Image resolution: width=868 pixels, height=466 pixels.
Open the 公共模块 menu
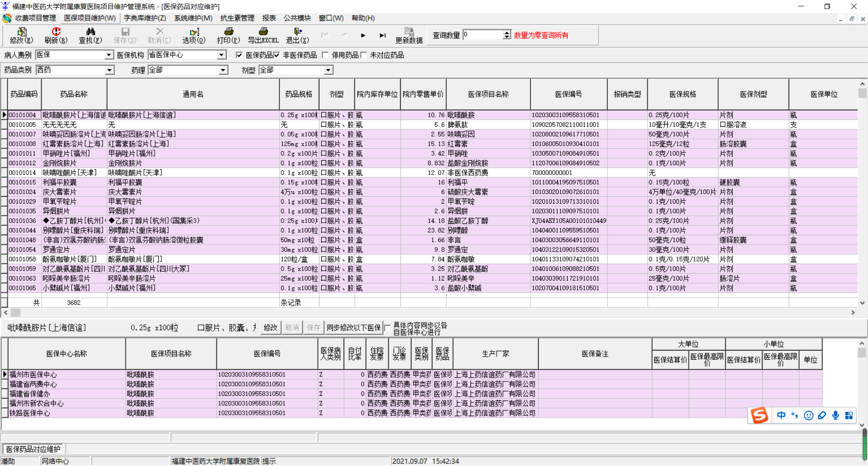point(297,18)
